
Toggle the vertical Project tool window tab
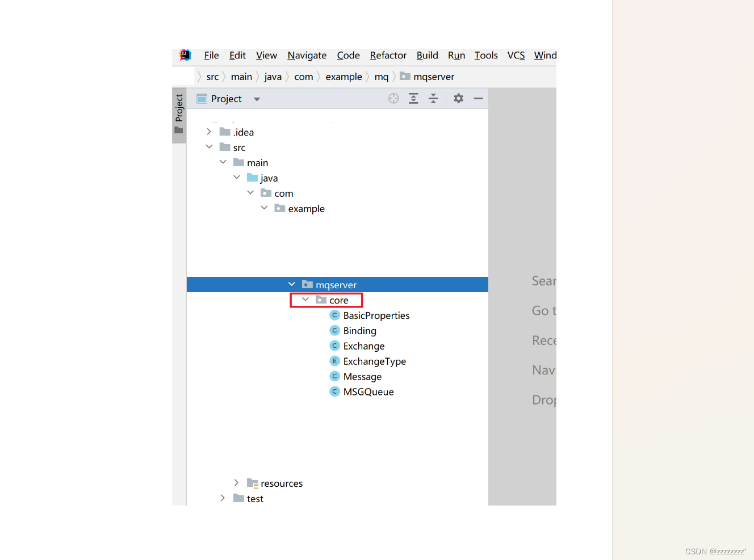pyautogui.click(x=179, y=115)
